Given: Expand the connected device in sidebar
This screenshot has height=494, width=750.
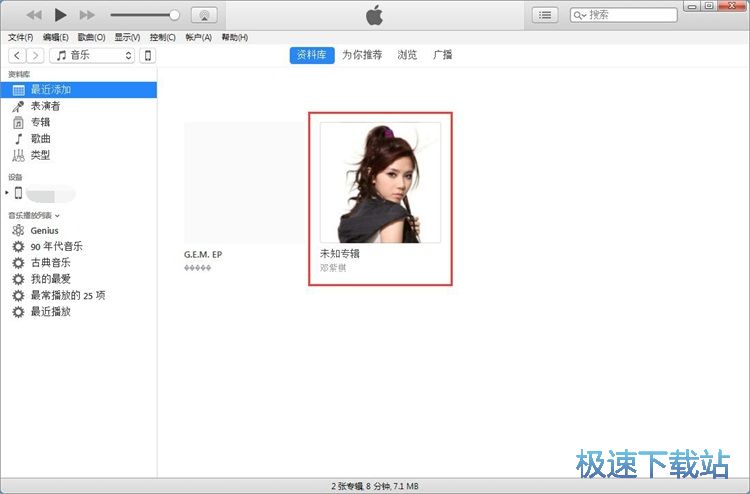Looking at the screenshot, I should pos(8,192).
